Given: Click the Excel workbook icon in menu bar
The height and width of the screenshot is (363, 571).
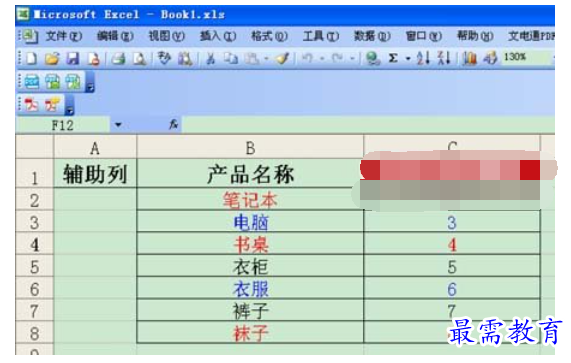Looking at the screenshot, I should pyautogui.click(x=29, y=36).
